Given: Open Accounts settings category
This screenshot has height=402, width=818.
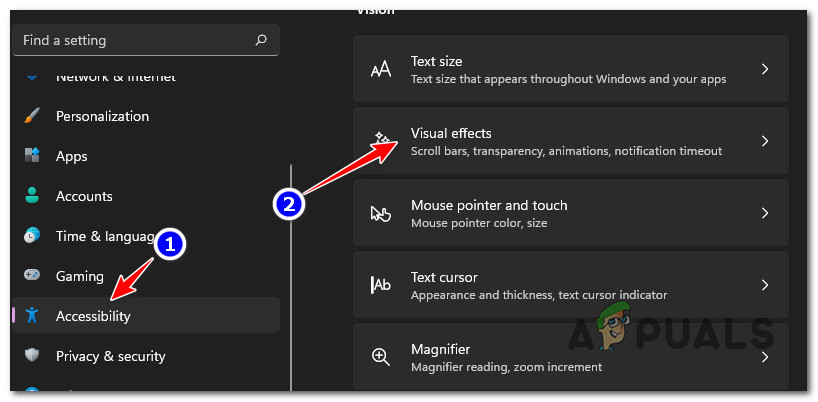Looking at the screenshot, I should [x=146, y=196].
